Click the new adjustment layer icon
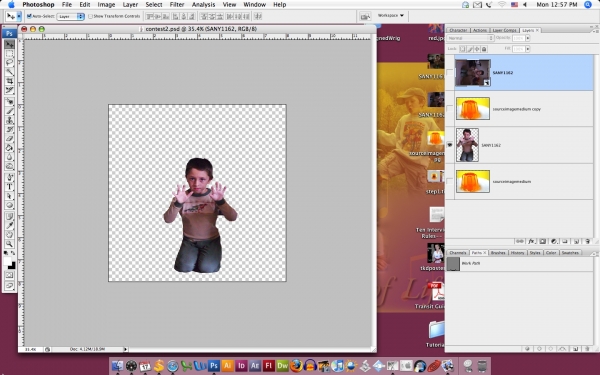600x375 pixels. tap(553, 241)
